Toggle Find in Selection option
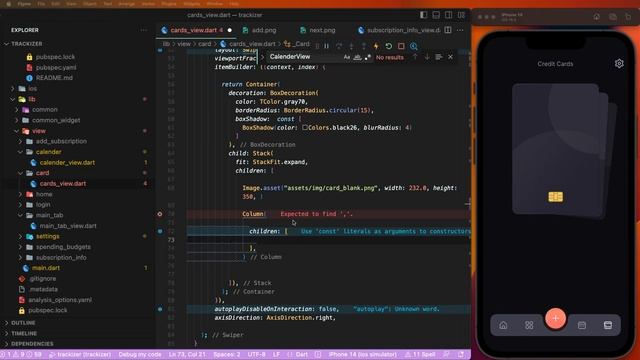The height and width of the screenshot is (360, 640). pos(439,57)
